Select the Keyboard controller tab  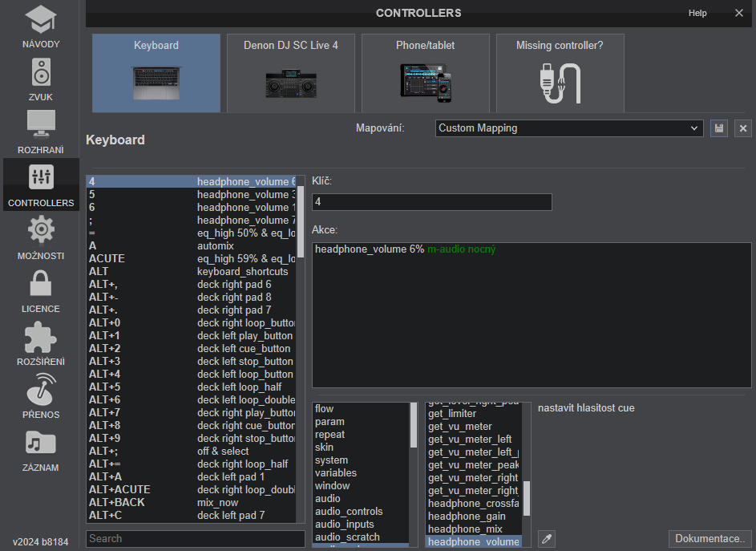[x=156, y=73]
